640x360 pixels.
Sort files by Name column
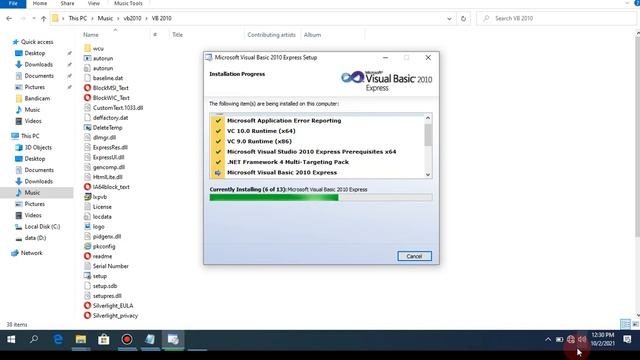[x=91, y=35]
